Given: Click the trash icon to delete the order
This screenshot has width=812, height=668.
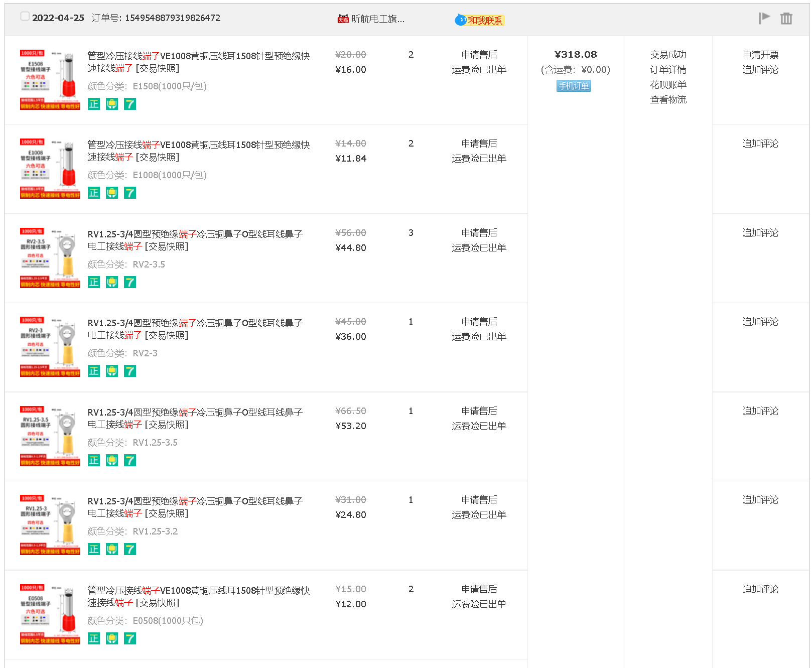Looking at the screenshot, I should coord(786,19).
